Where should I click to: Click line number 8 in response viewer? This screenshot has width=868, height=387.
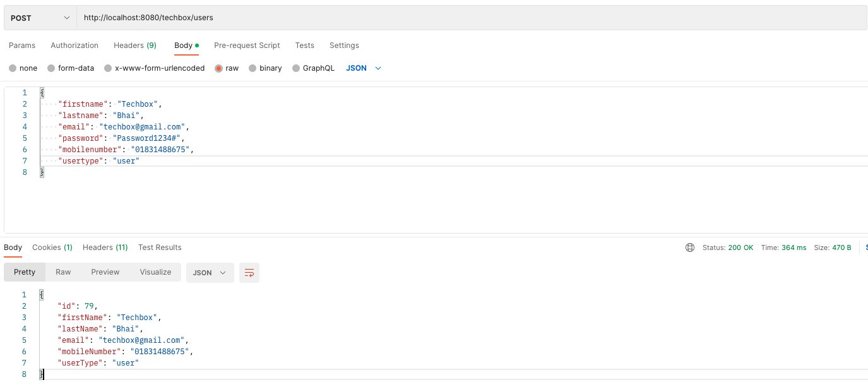pos(25,374)
